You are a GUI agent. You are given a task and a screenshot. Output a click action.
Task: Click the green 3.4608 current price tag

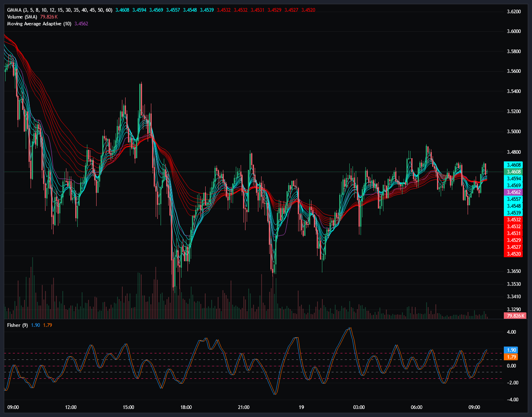point(513,172)
